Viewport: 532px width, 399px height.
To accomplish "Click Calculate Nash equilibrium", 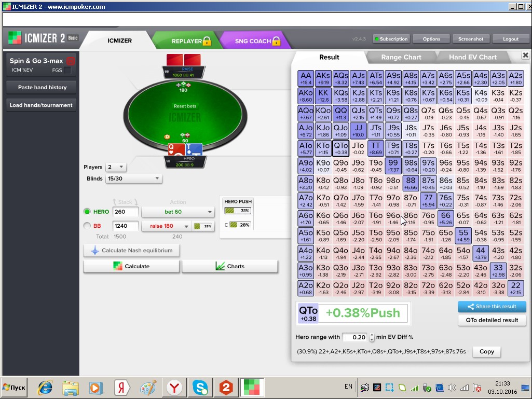I will point(132,251).
